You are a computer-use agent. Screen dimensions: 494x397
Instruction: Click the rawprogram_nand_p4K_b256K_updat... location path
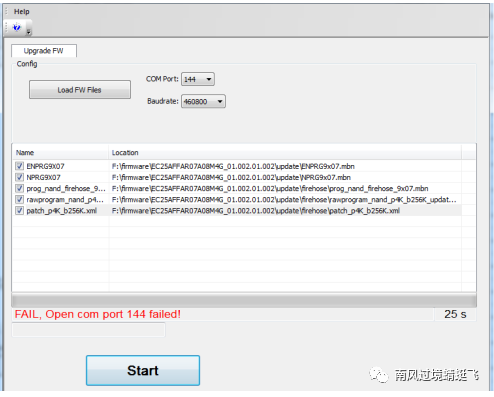(284, 200)
